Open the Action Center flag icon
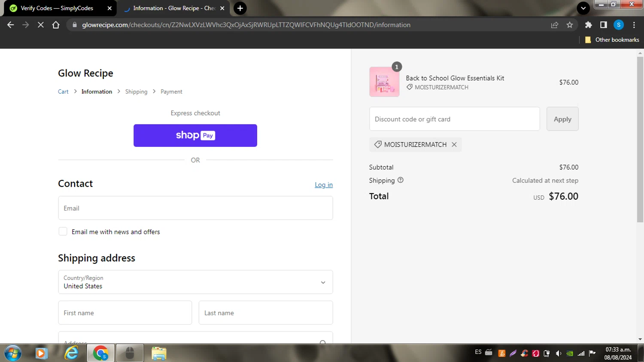 [592, 353]
